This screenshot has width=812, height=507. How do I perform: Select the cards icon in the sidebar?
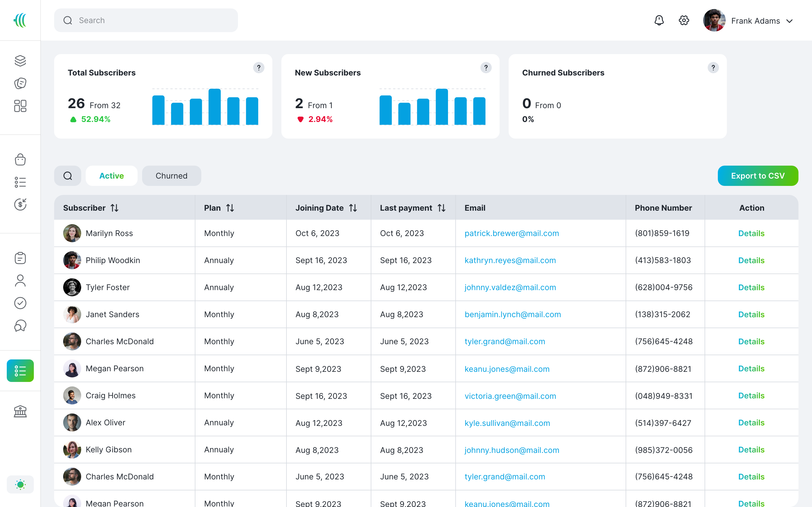[x=20, y=83]
